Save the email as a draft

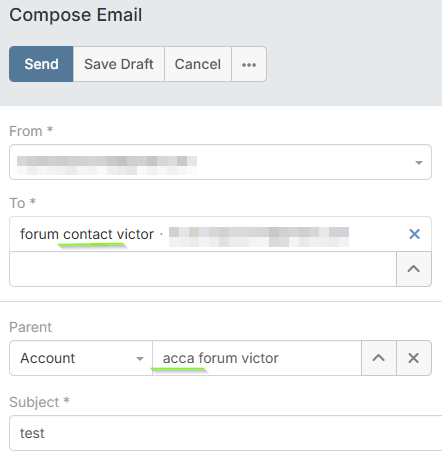[x=119, y=64]
